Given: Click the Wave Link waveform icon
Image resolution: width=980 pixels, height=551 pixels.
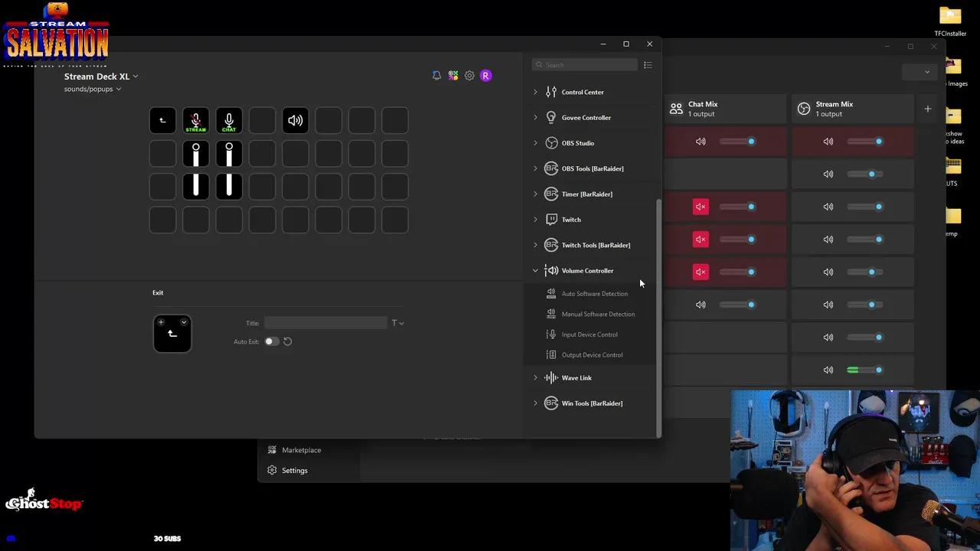Looking at the screenshot, I should (x=551, y=377).
